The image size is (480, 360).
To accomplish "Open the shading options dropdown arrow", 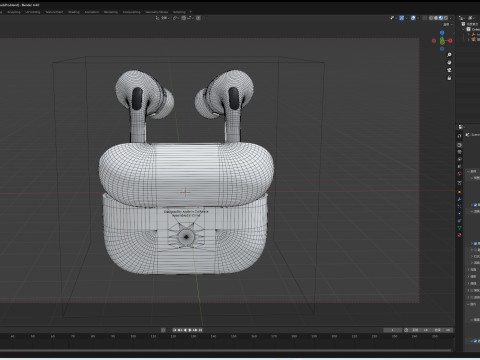I will coord(451,18).
